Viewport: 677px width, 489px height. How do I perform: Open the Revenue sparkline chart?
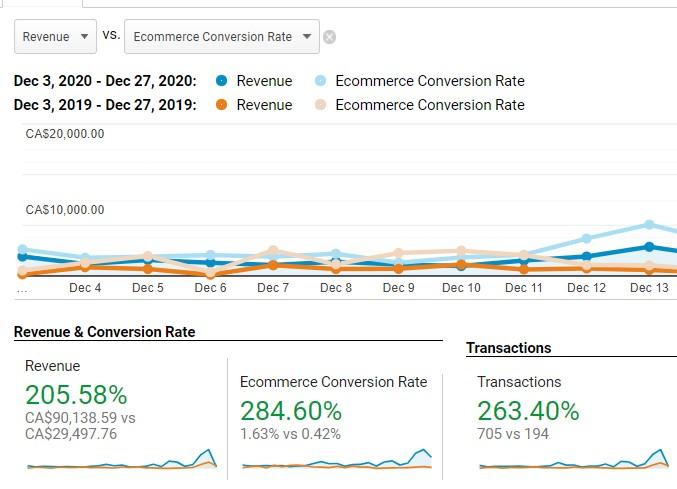click(121, 461)
